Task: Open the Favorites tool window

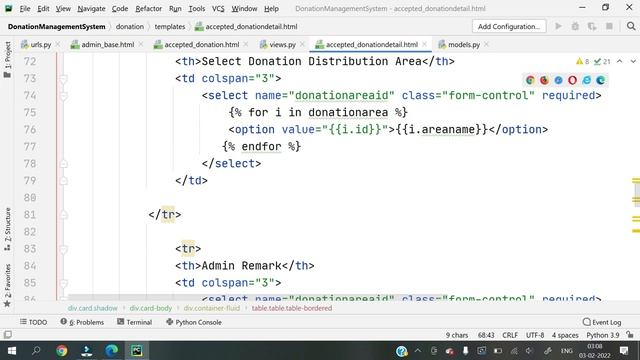Action: click(7, 285)
